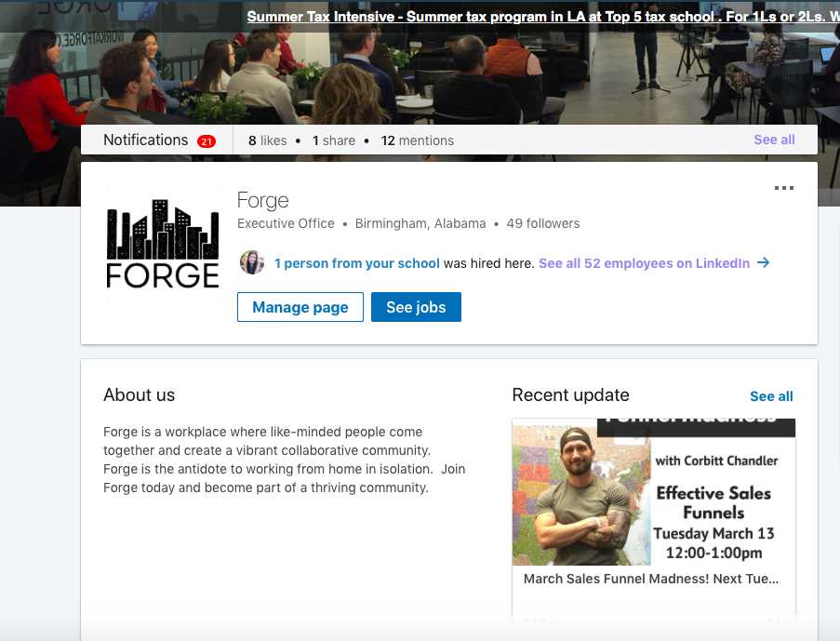Open See all notifications link
The height and width of the screenshot is (641, 840).
click(x=774, y=140)
